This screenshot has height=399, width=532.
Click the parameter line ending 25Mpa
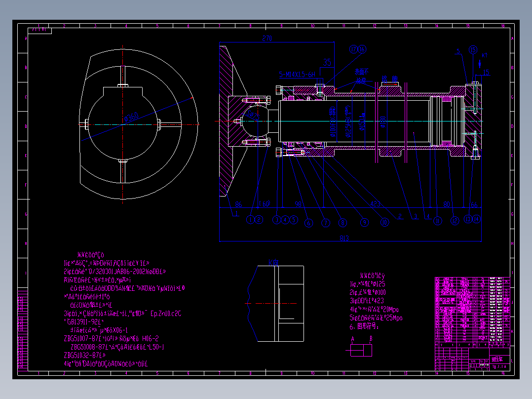pyautogui.click(x=376, y=318)
